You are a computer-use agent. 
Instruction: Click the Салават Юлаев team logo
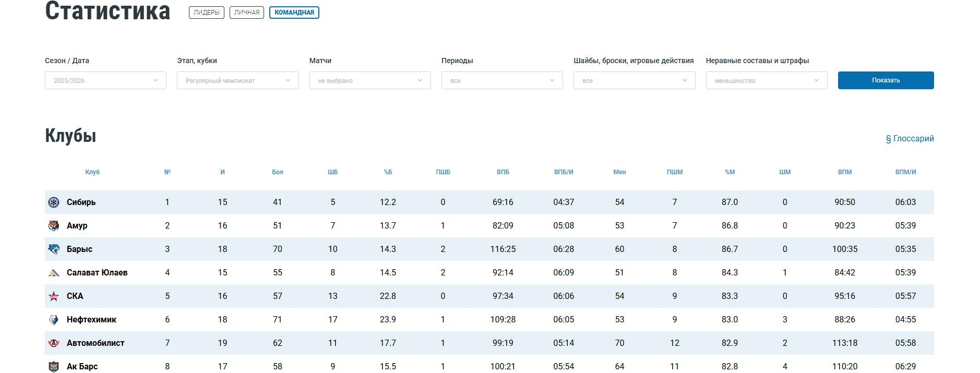click(54, 273)
